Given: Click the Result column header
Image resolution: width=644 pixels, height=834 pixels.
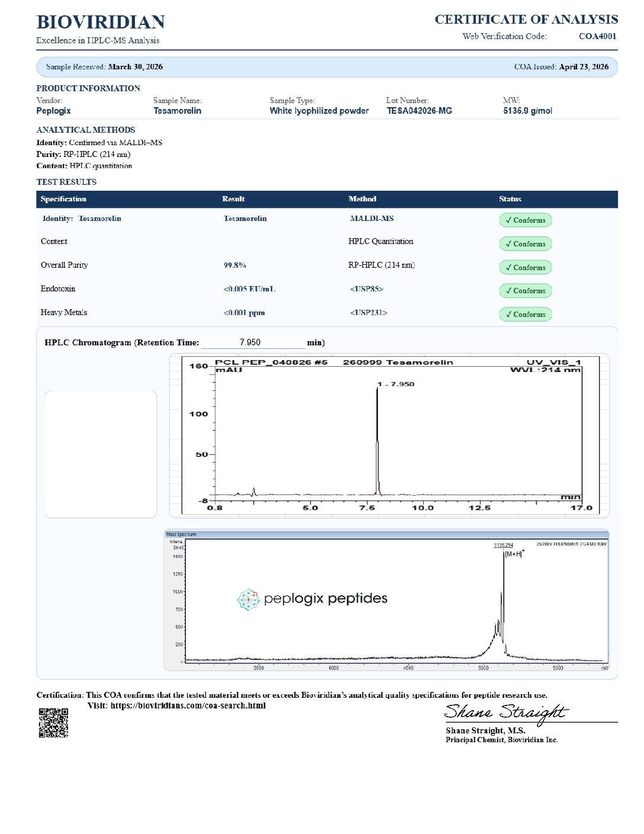Looking at the screenshot, I should (x=233, y=199).
